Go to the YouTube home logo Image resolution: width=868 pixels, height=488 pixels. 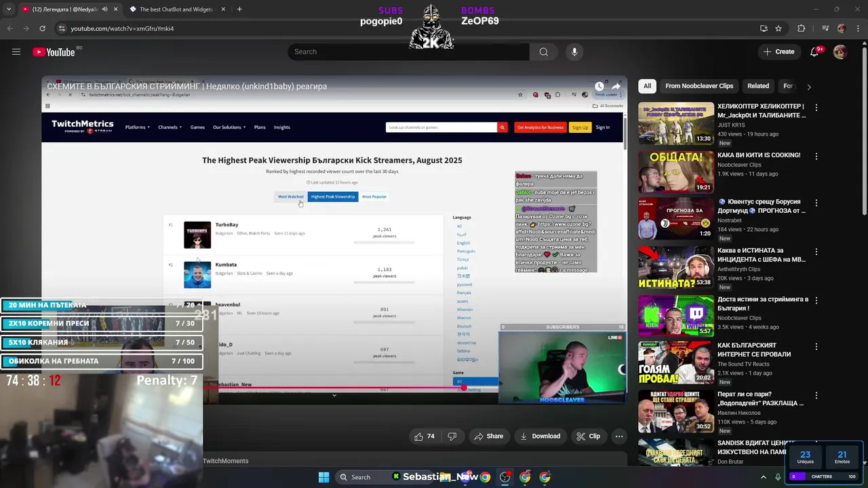point(54,52)
